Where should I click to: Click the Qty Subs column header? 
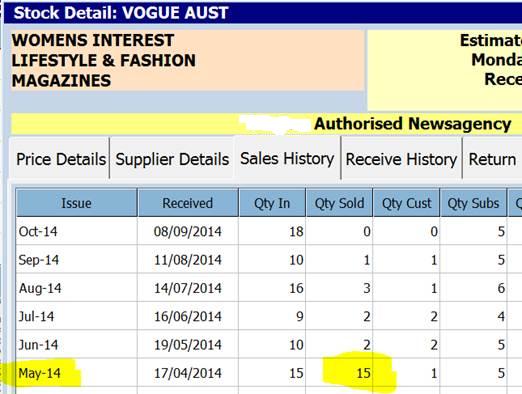pos(473,203)
